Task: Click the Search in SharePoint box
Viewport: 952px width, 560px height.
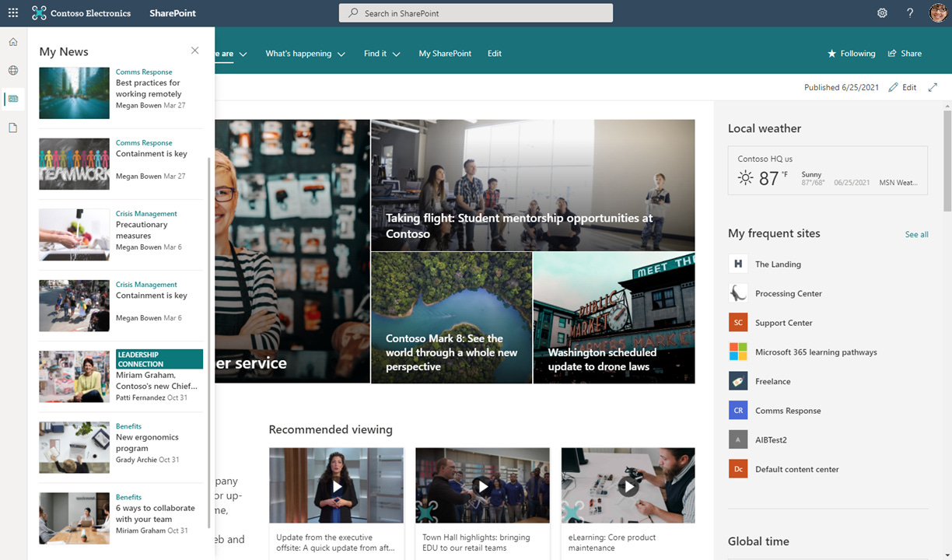Action: coord(476,13)
